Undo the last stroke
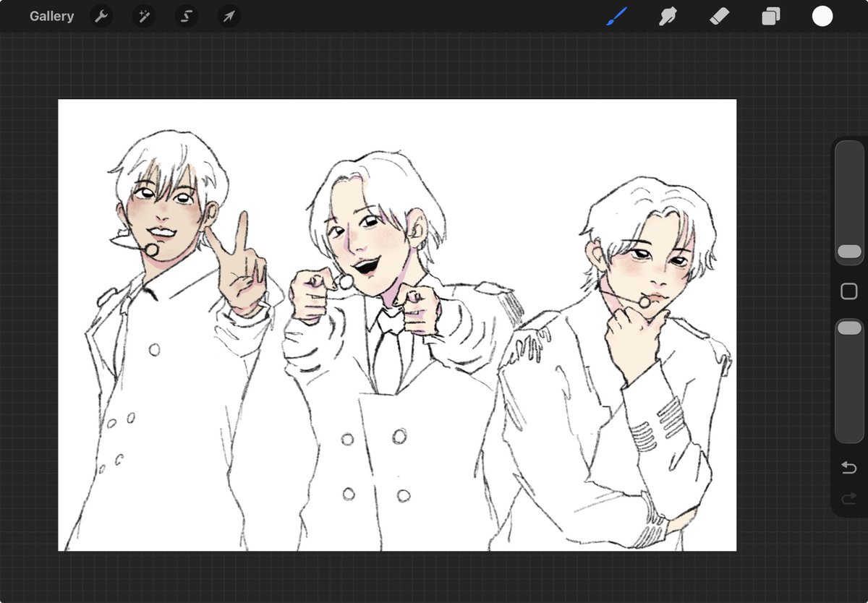The height and width of the screenshot is (603, 868). (849, 469)
